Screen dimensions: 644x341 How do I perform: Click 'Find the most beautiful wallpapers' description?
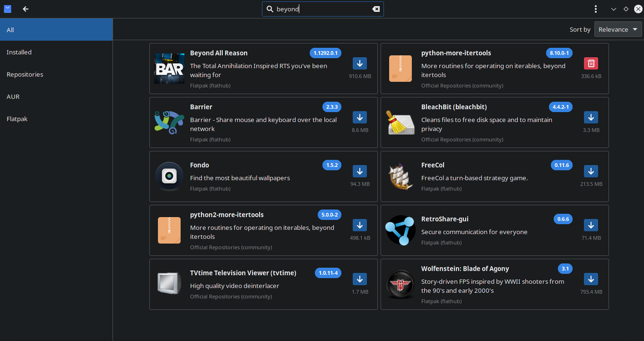tap(240, 178)
